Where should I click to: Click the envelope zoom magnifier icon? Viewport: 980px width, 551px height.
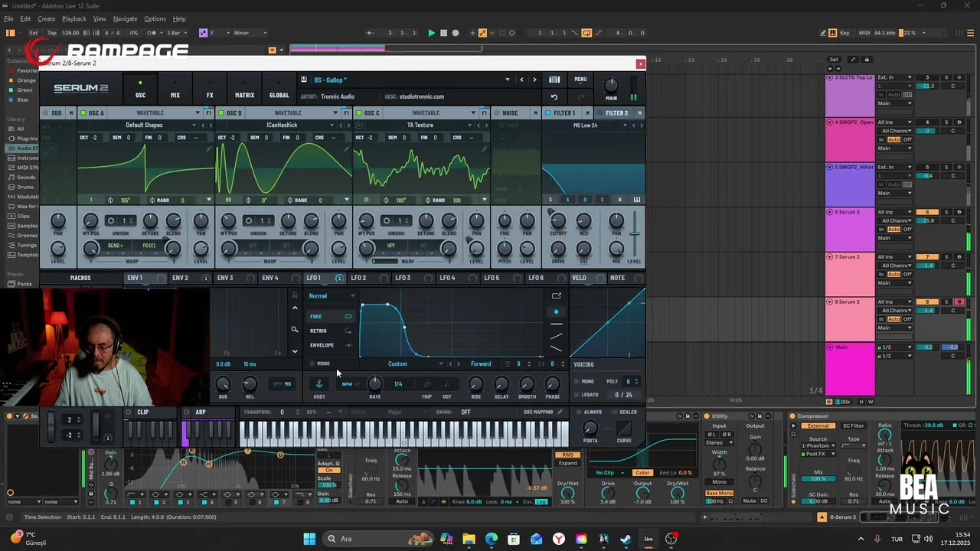[295, 330]
